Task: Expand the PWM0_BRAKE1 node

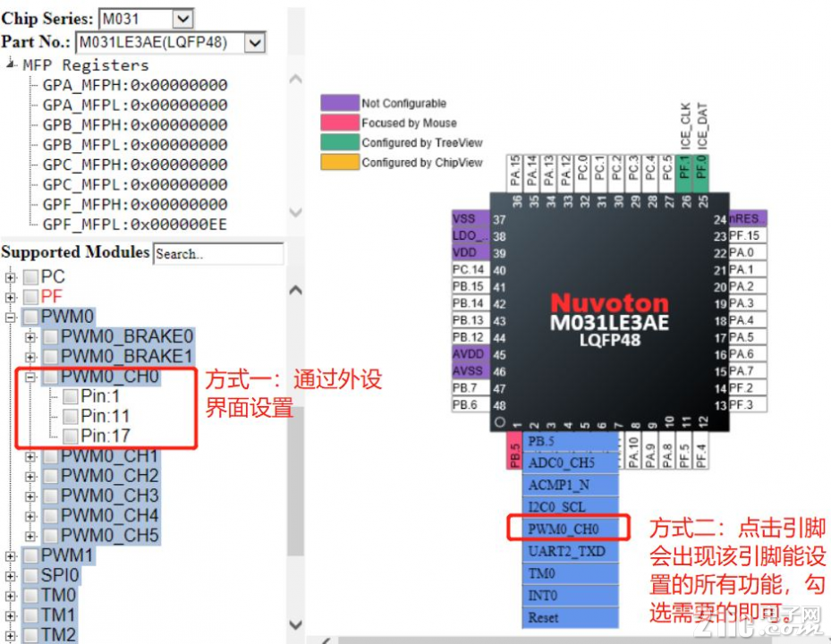Action: 30,357
